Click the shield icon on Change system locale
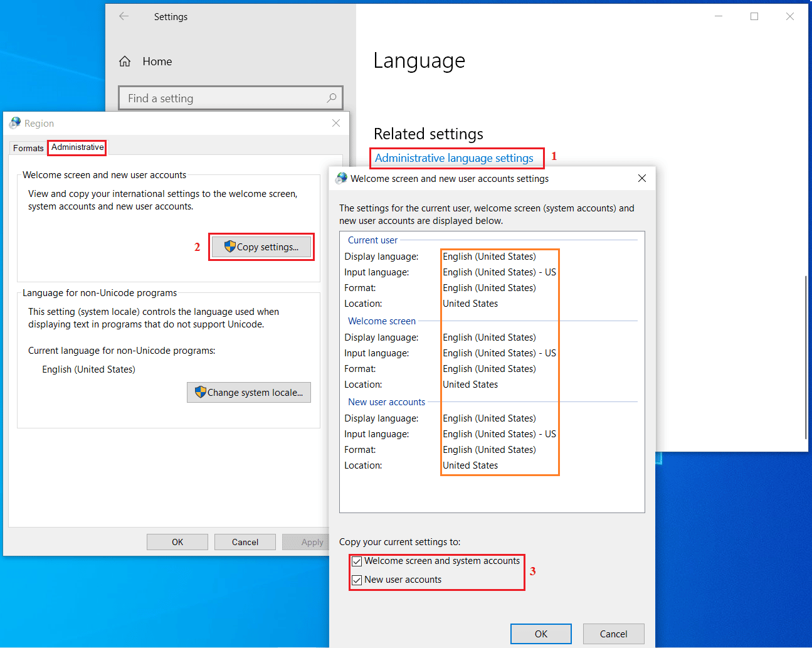 pos(200,392)
